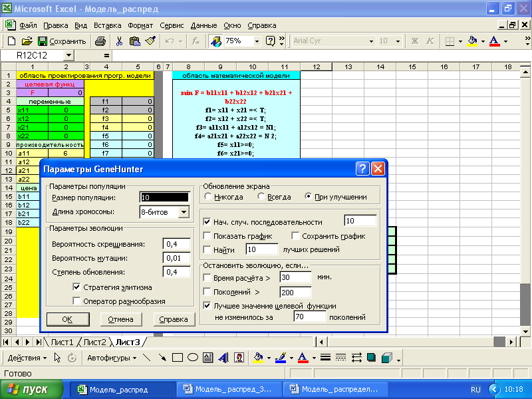Open the Данные menu

[203, 25]
